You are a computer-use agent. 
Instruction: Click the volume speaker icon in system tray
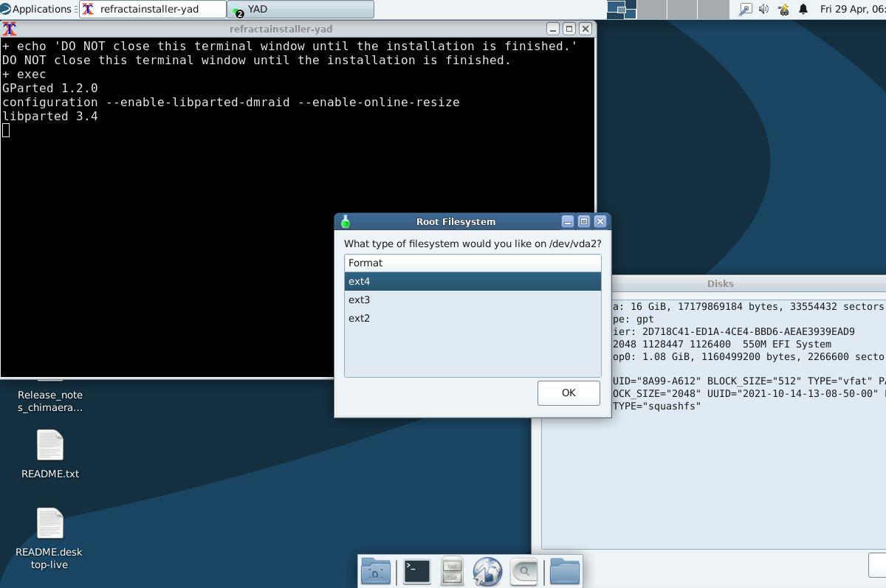pos(761,9)
